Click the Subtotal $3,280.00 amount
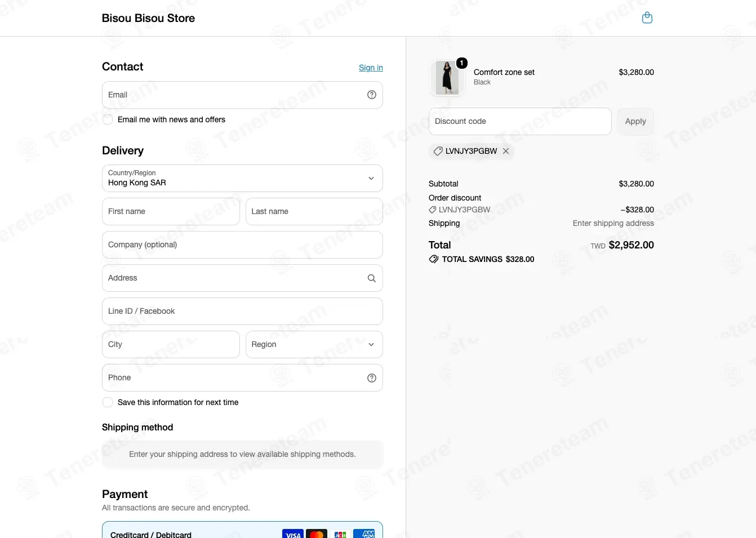756x538 pixels. (637, 184)
